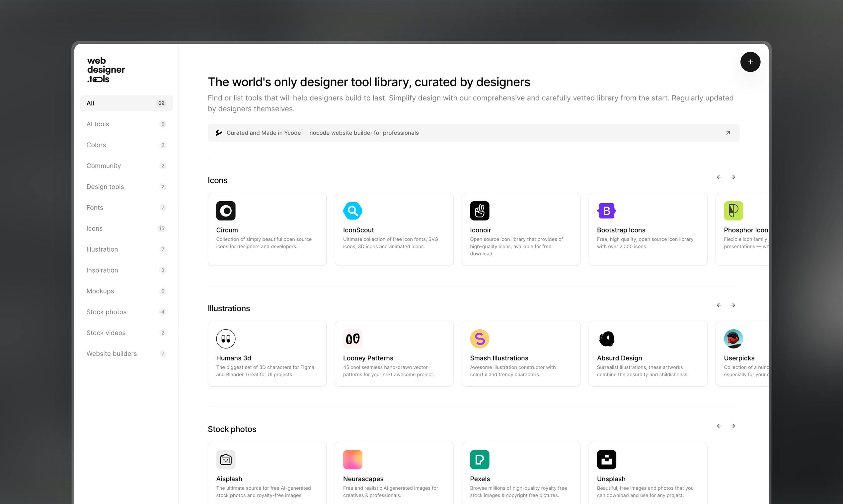Click the Unsplash black logo icon

pyautogui.click(x=606, y=460)
